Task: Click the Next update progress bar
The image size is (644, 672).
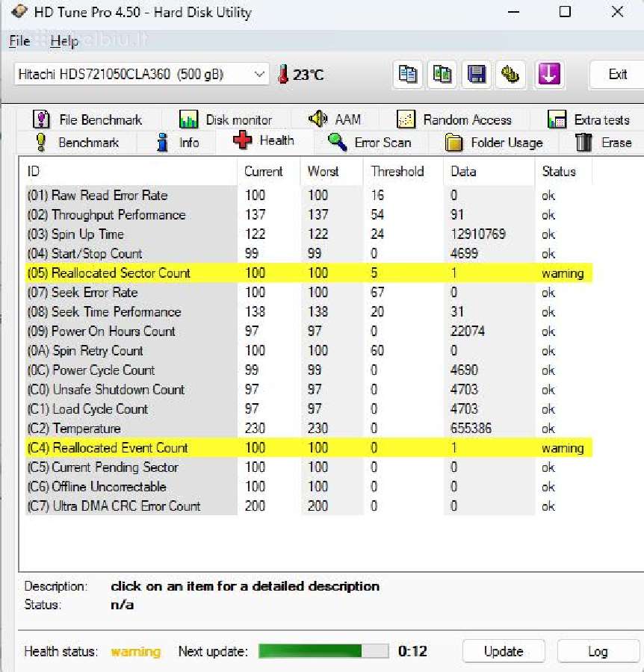Action: pyautogui.click(x=323, y=651)
